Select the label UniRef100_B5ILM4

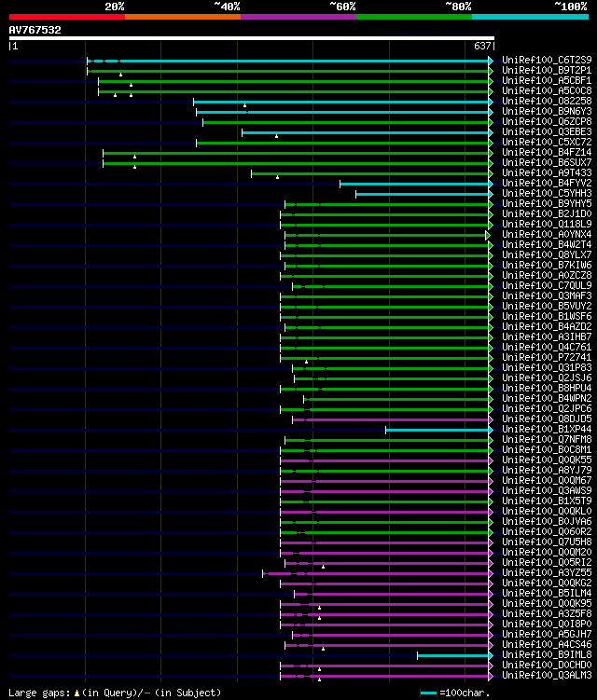pos(547,594)
